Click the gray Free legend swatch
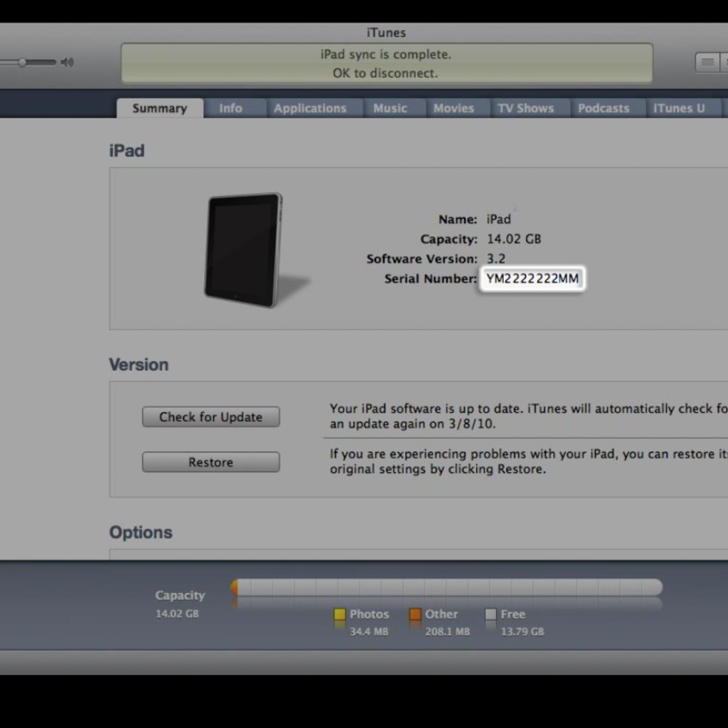 (x=490, y=615)
